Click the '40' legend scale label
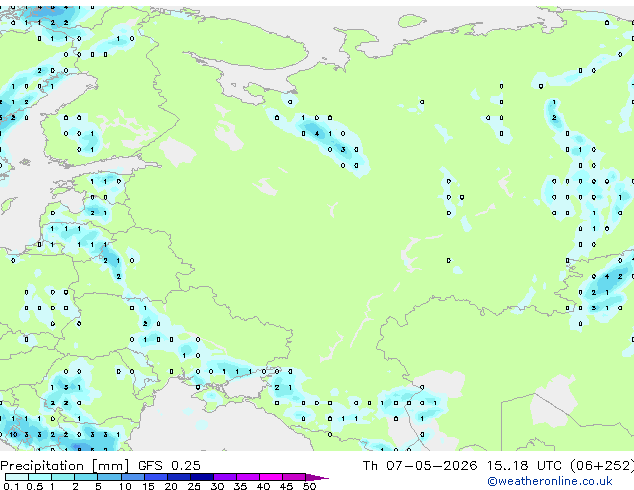This screenshot has height=490, width=634. coord(263,486)
